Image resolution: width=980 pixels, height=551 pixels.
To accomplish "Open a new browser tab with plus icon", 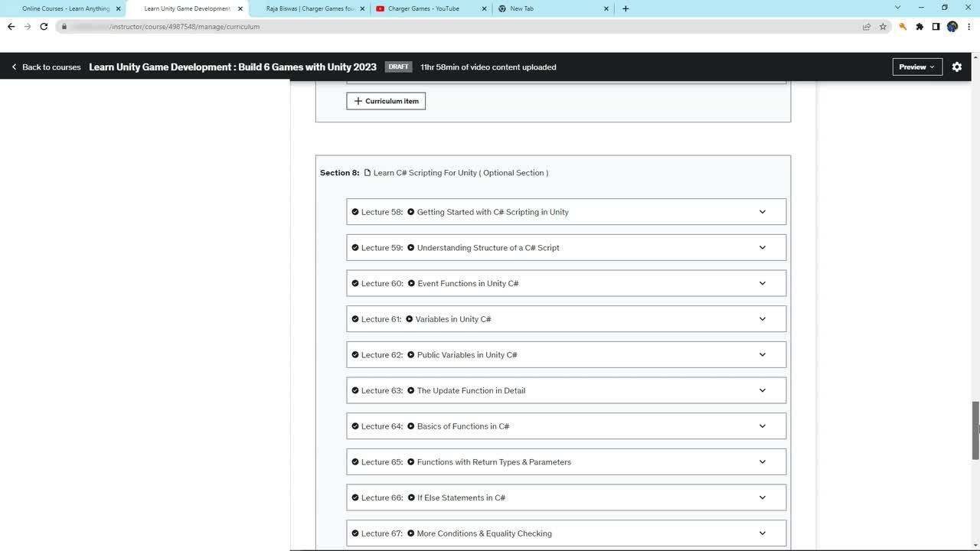I will click(626, 8).
